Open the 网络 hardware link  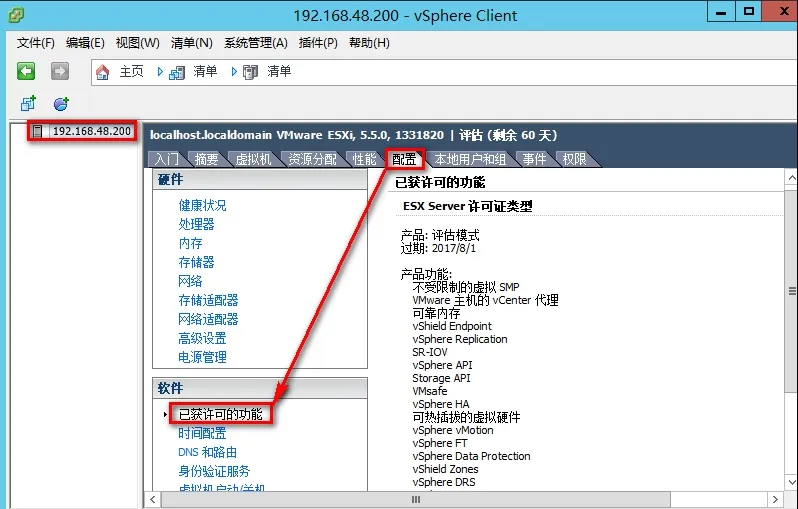190,281
